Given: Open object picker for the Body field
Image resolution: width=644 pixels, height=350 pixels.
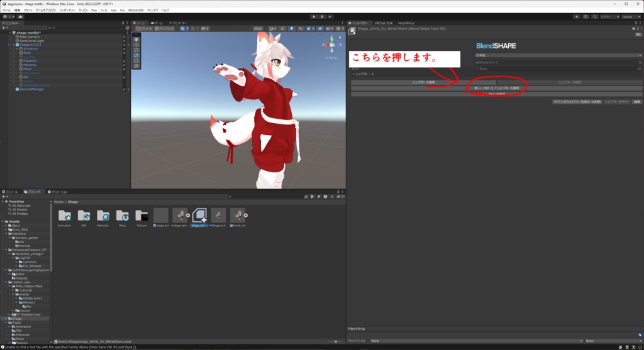Looking at the screenshot, I should (x=640, y=69).
